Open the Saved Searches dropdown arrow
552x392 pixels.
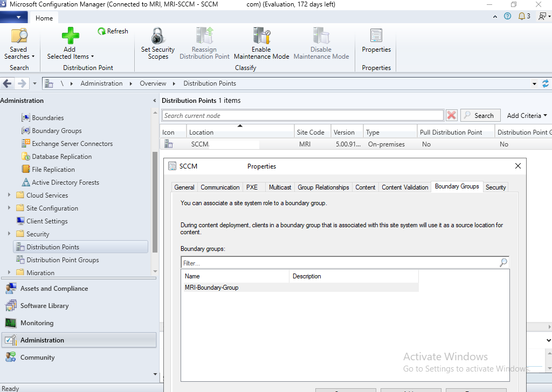[x=33, y=57]
